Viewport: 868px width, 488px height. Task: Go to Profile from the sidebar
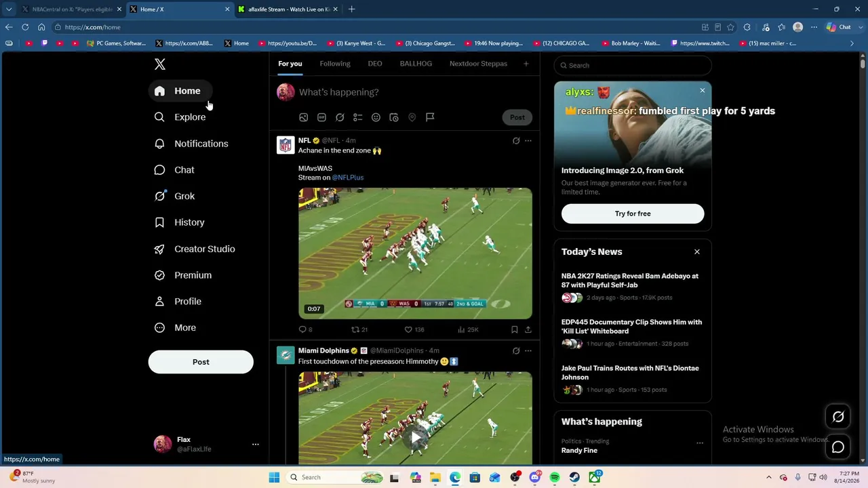click(178, 302)
